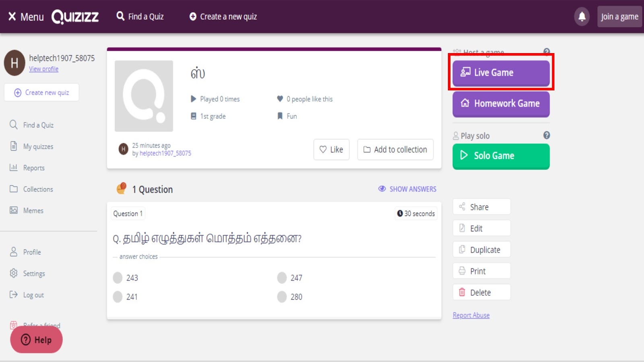Open author link helptech1907_58075 under quiz
644x362 pixels.
(165, 153)
